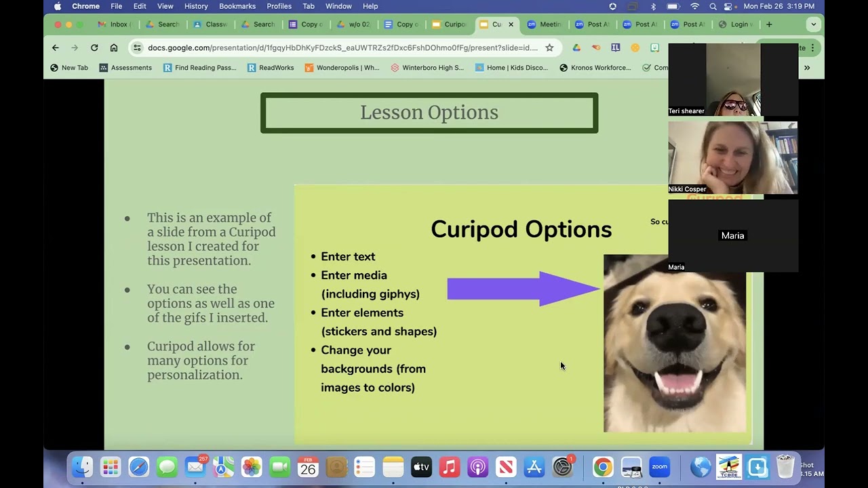This screenshot has height=488, width=868.
Task: Reload the presentation page
Action: pyautogui.click(x=94, y=47)
